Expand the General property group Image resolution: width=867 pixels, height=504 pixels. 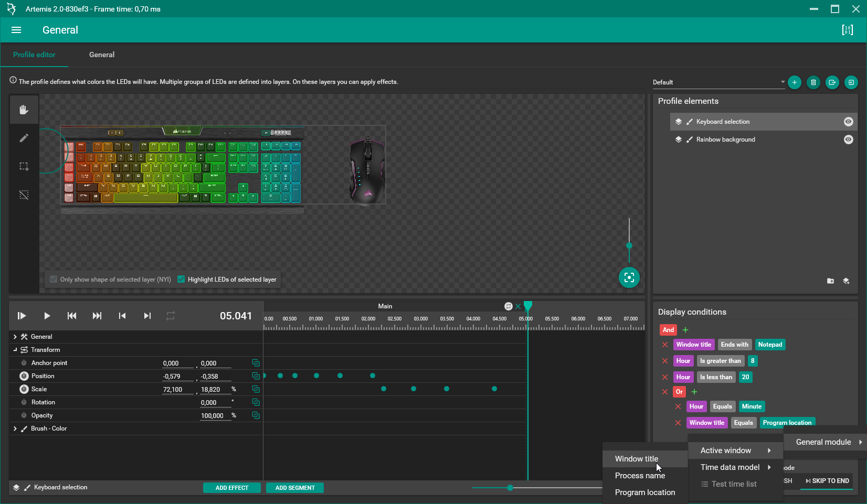[15, 337]
